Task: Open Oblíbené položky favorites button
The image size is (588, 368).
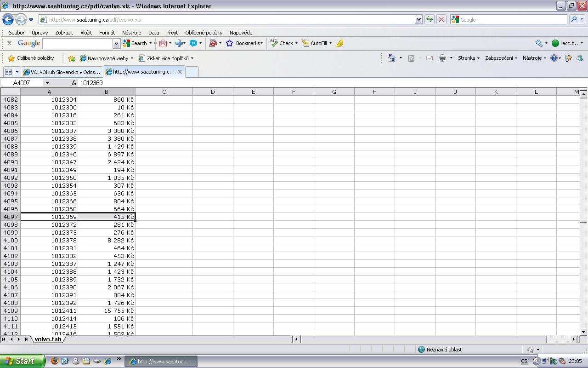Action: click(31, 58)
